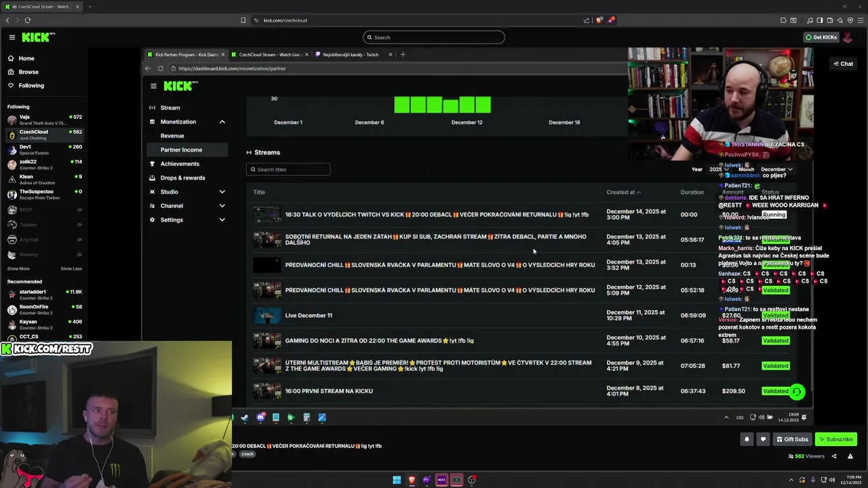Open the Klean channel in Following

[x=44, y=179]
